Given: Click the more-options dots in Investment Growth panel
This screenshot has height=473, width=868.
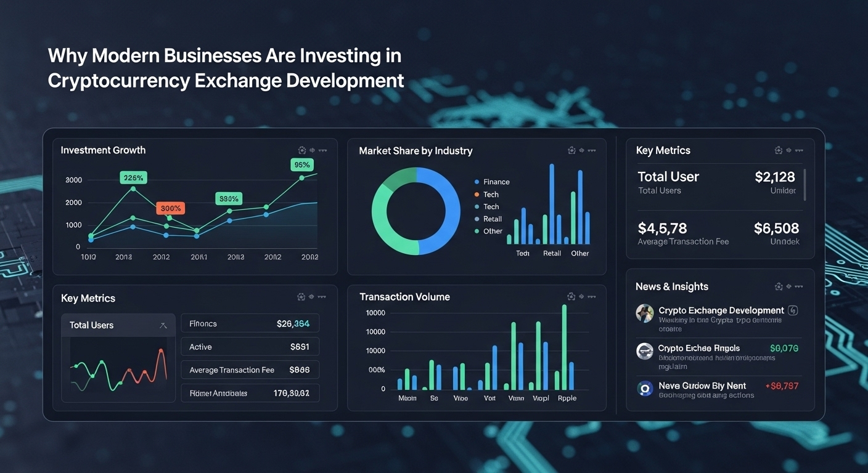Looking at the screenshot, I should coord(322,150).
